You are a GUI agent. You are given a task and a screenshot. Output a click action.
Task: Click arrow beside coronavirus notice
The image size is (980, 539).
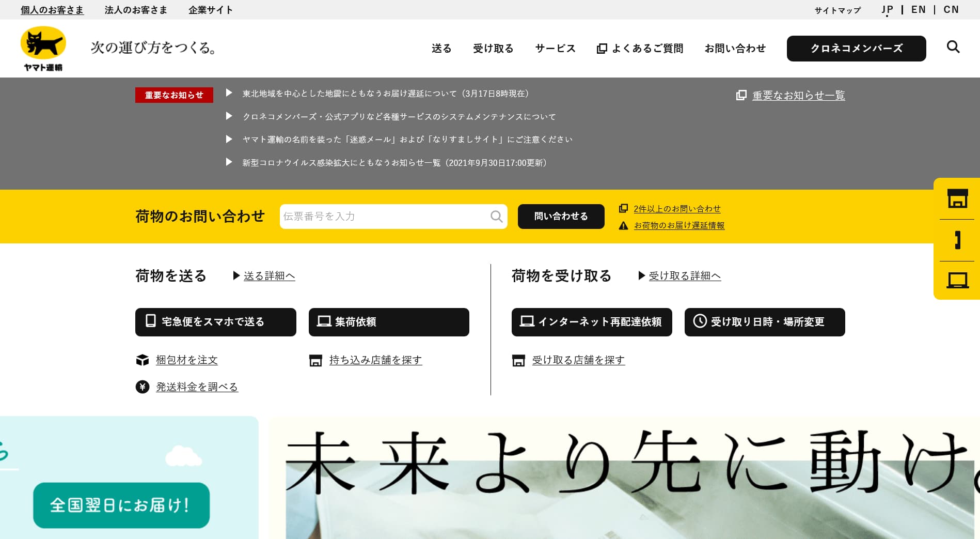pyautogui.click(x=229, y=162)
